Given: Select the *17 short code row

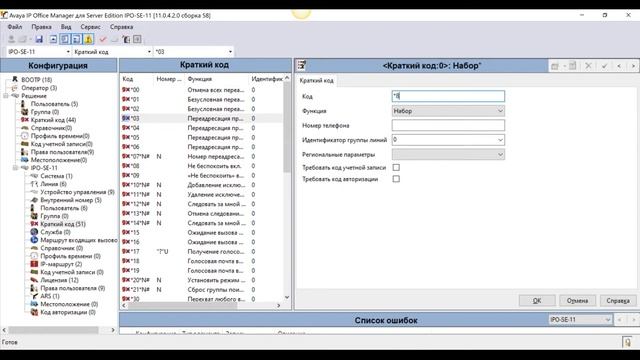Looking at the screenshot, I should 202,251.
